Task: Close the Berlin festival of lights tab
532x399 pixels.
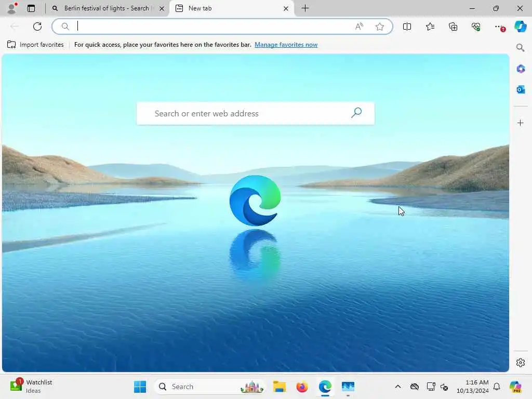Action: tap(162, 8)
